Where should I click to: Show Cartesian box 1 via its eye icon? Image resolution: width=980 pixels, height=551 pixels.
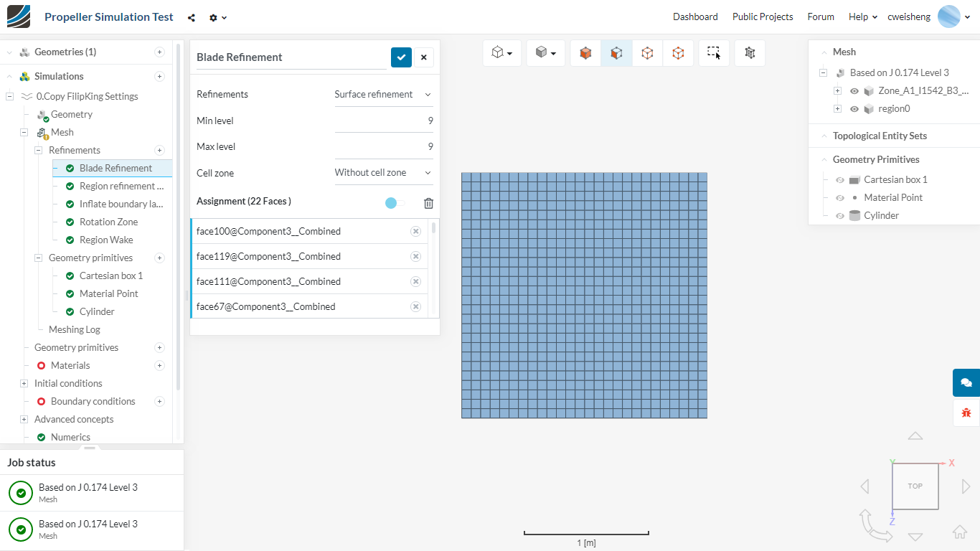click(840, 180)
